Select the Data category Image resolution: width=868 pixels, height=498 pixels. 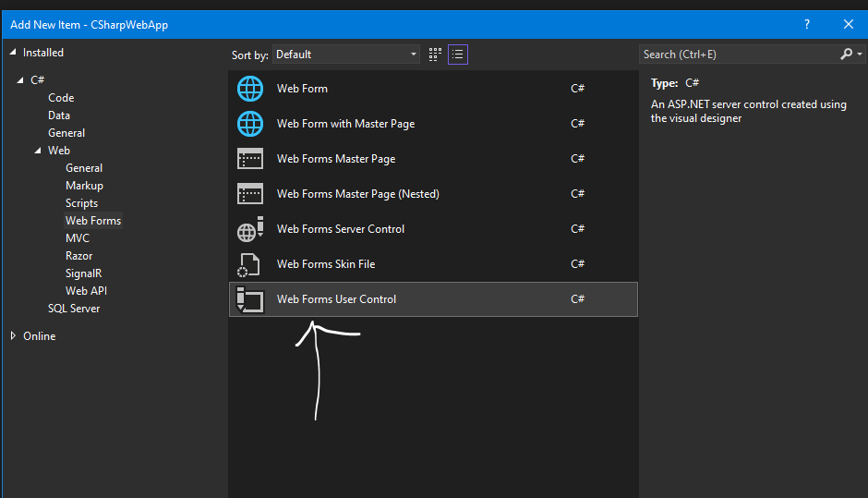tap(59, 115)
